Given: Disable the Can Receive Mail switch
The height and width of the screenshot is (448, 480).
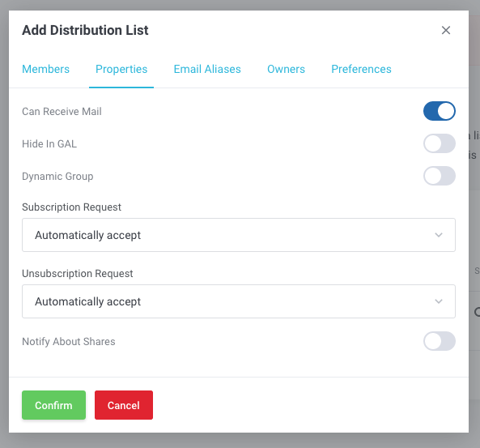Looking at the screenshot, I should pyautogui.click(x=440, y=111).
